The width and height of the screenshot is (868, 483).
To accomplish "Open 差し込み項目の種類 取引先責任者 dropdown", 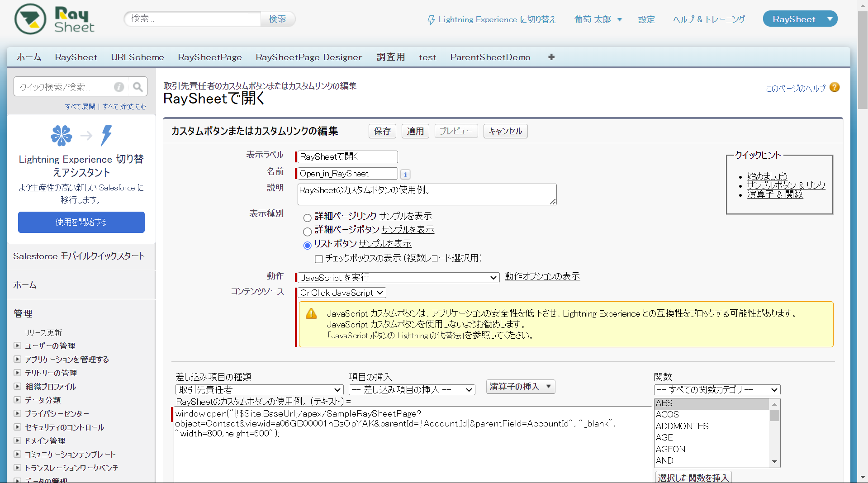I will pyautogui.click(x=259, y=390).
